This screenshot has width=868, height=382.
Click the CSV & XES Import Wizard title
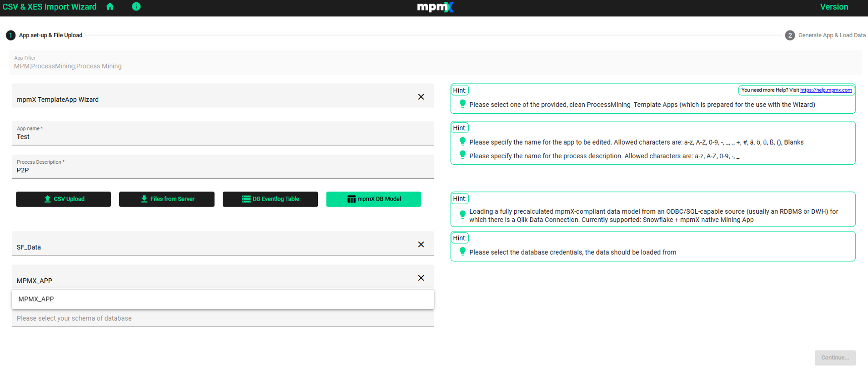[x=50, y=7]
